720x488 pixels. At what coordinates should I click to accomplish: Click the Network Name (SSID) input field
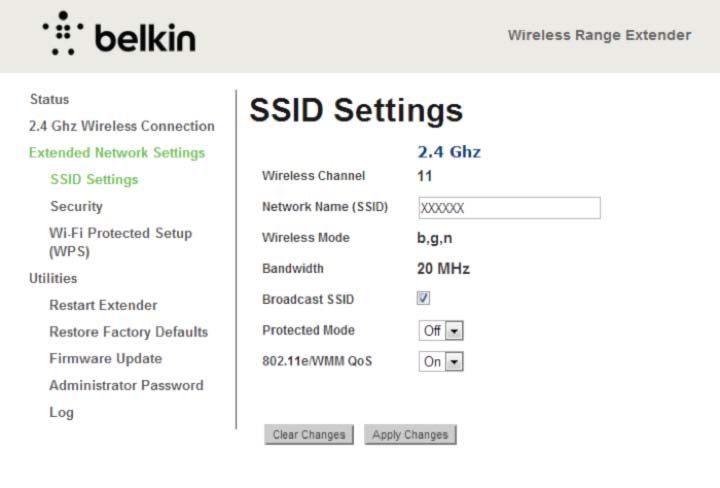pos(509,208)
